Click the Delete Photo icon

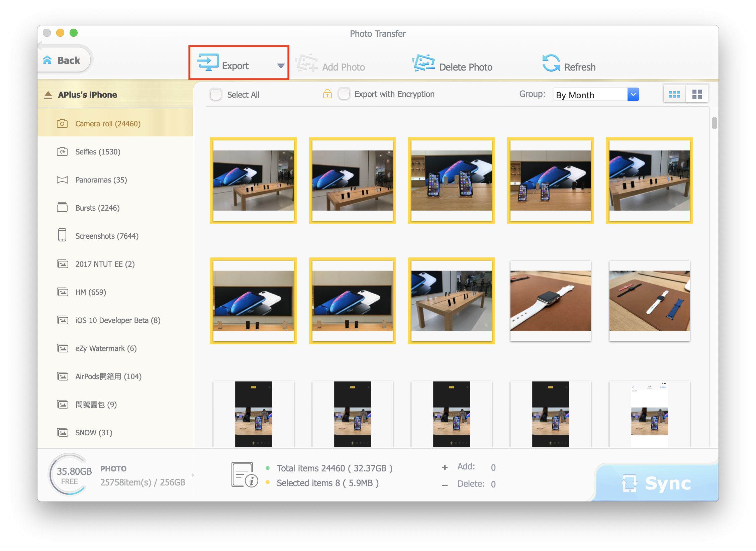tap(423, 63)
